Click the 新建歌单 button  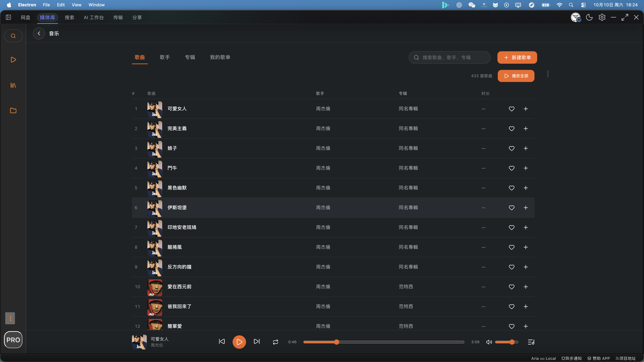(517, 57)
